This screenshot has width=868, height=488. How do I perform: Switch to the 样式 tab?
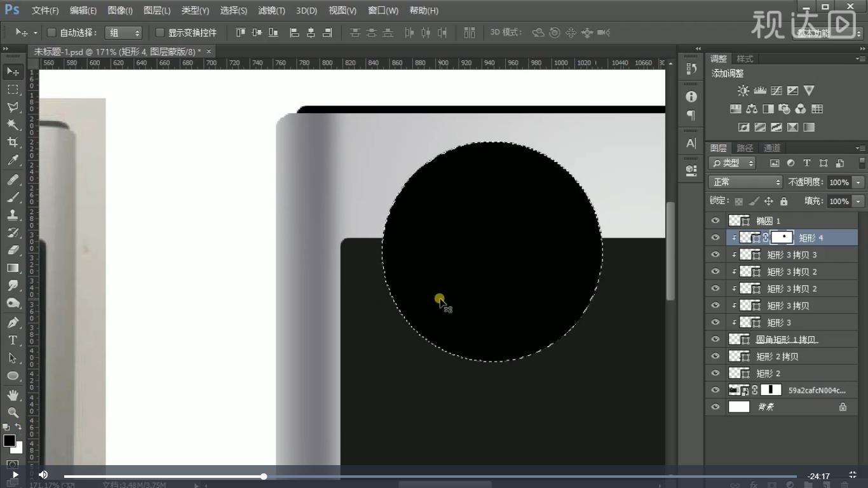pos(745,58)
